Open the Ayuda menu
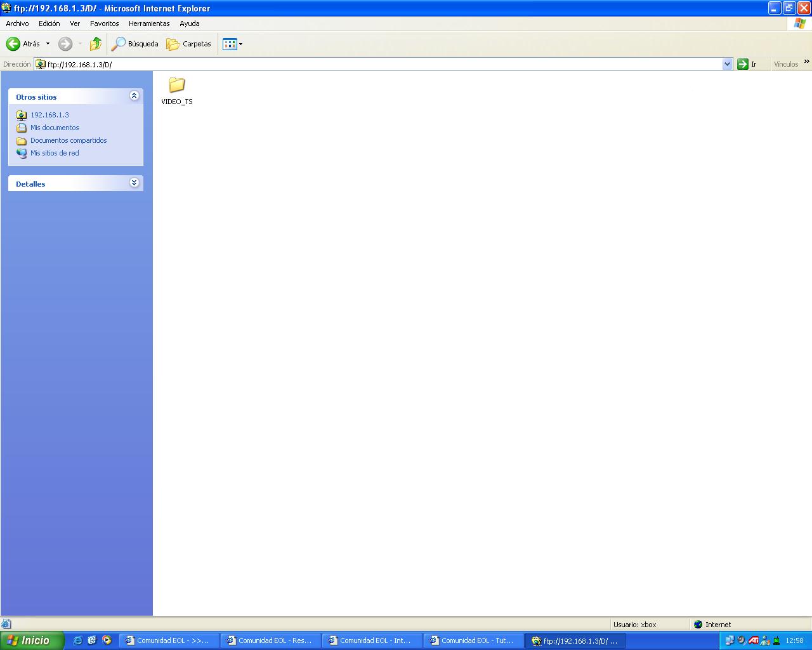Image resolution: width=812 pixels, height=650 pixels. [x=190, y=23]
